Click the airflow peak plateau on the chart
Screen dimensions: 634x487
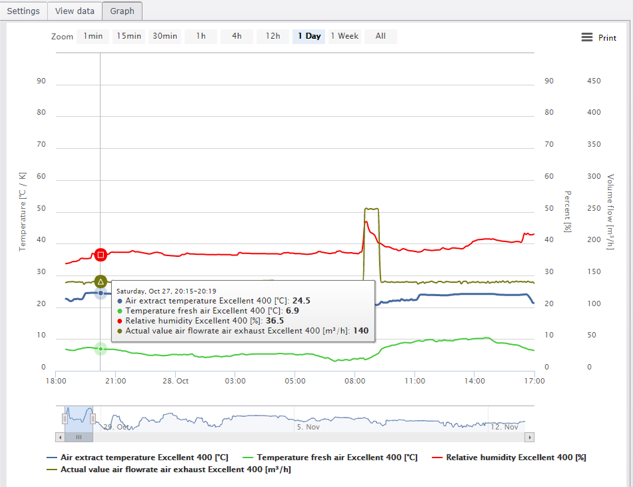(372, 209)
